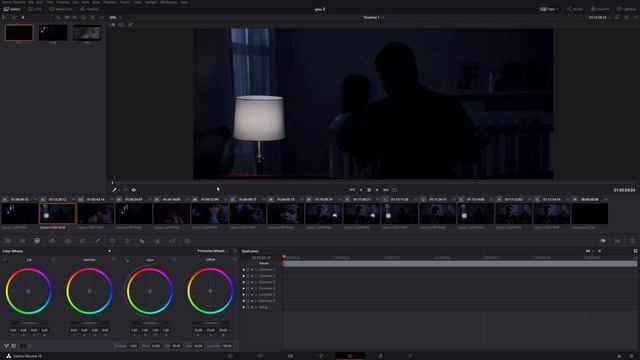Reset the Gain color wheel

[x=174, y=260]
